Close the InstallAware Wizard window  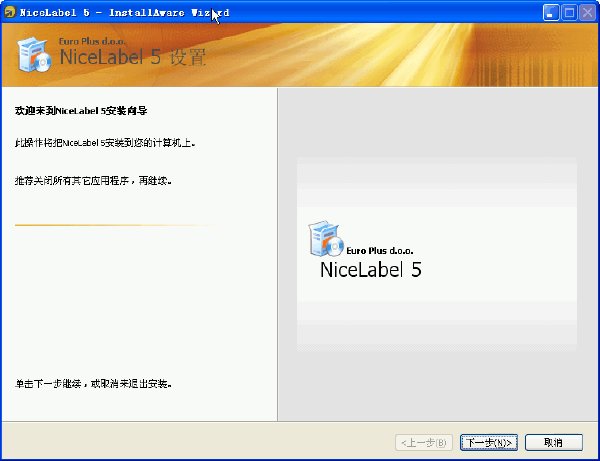click(587, 13)
